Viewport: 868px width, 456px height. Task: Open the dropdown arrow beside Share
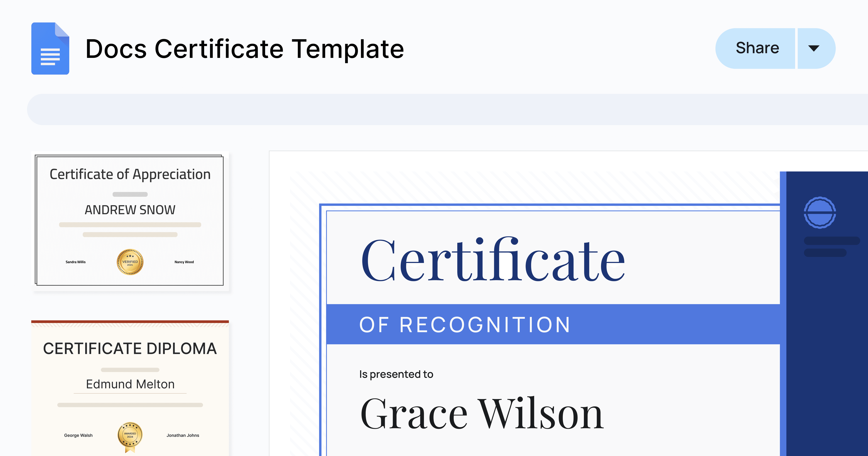814,48
